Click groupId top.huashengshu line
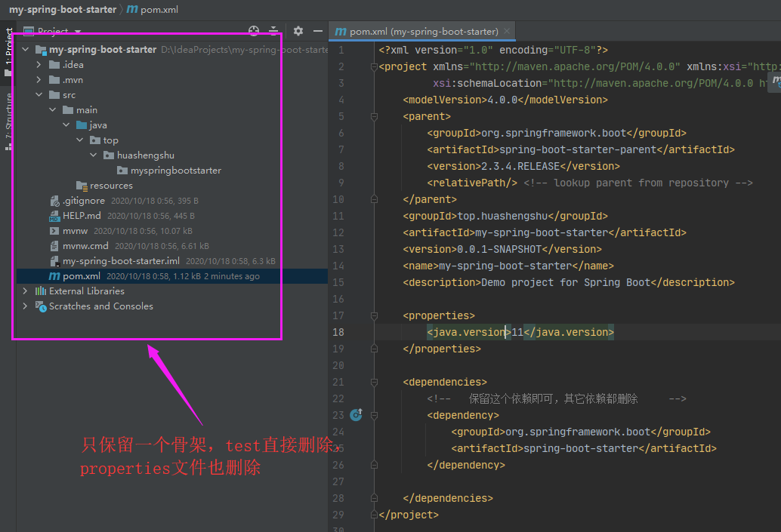The height and width of the screenshot is (532, 781). 505,216
